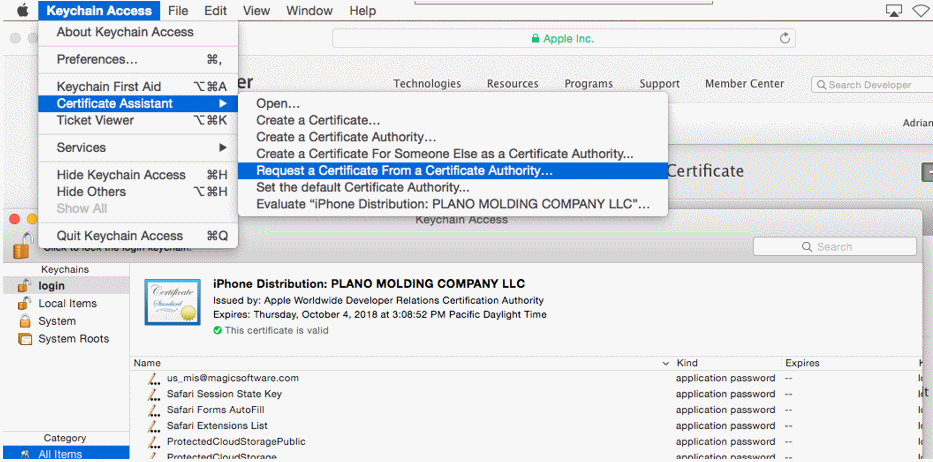
Task: Select the Local Items keychain
Action: tap(65, 303)
